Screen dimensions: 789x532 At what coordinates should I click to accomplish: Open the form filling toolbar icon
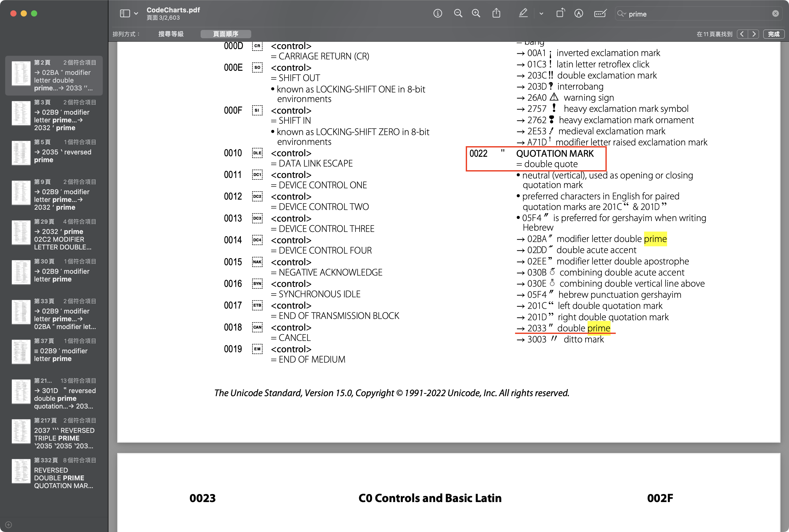[600, 14]
